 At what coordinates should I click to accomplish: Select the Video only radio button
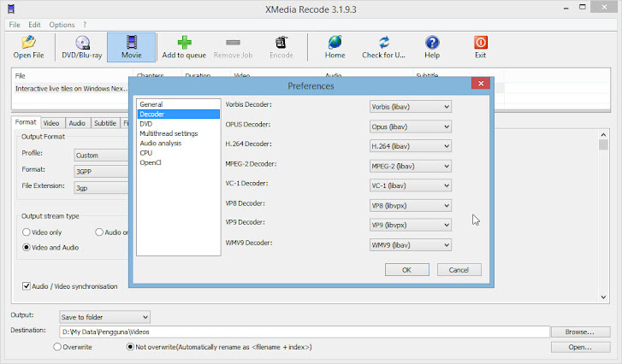(27, 232)
